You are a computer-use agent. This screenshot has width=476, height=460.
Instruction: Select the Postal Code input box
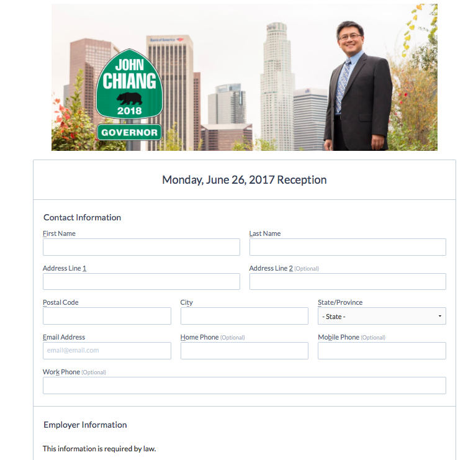coord(107,316)
